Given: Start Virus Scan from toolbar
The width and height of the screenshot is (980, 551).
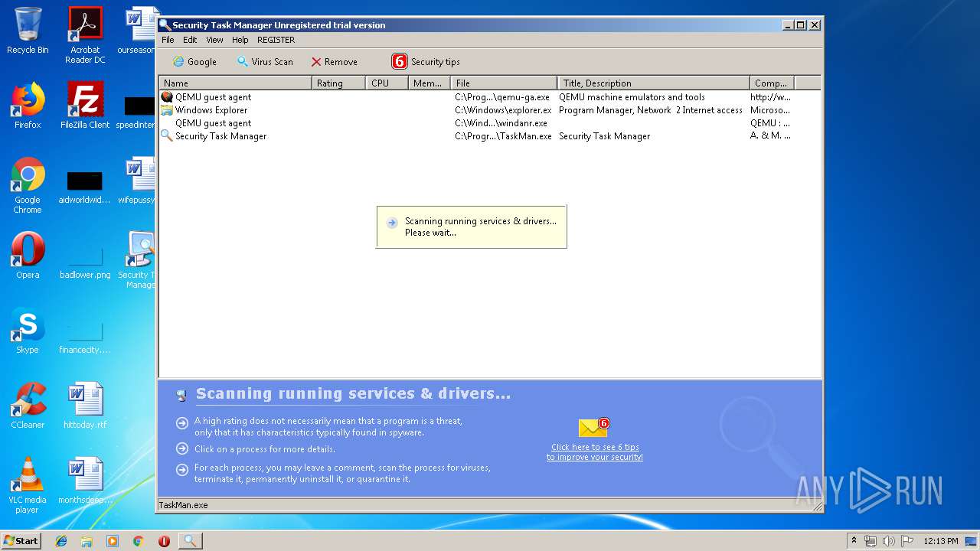Looking at the screenshot, I should pyautogui.click(x=265, y=62).
